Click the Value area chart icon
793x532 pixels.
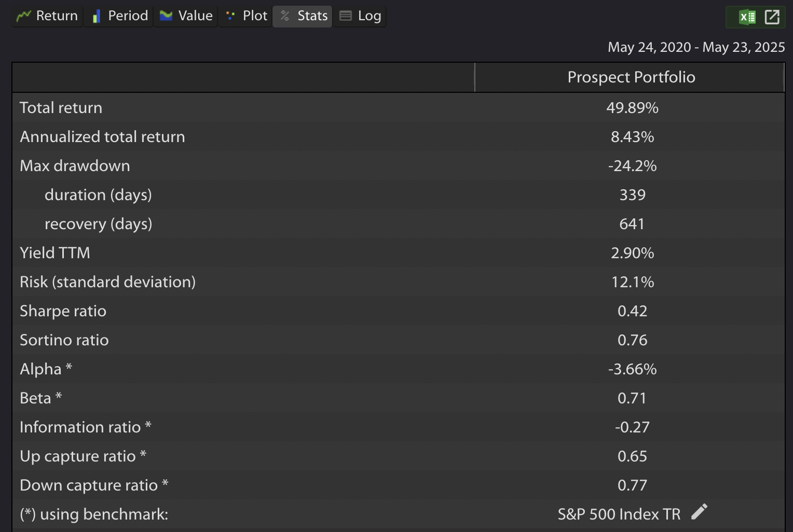click(166, 16)
